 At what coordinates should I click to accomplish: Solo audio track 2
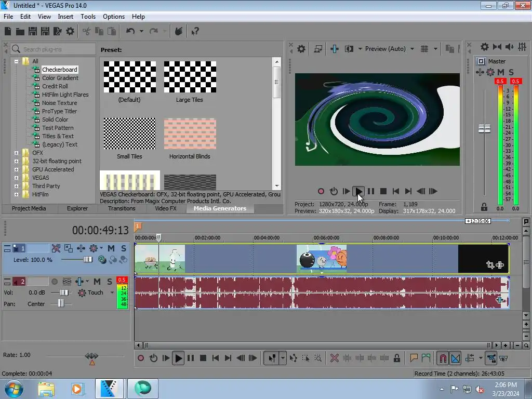tap(110, 282)
